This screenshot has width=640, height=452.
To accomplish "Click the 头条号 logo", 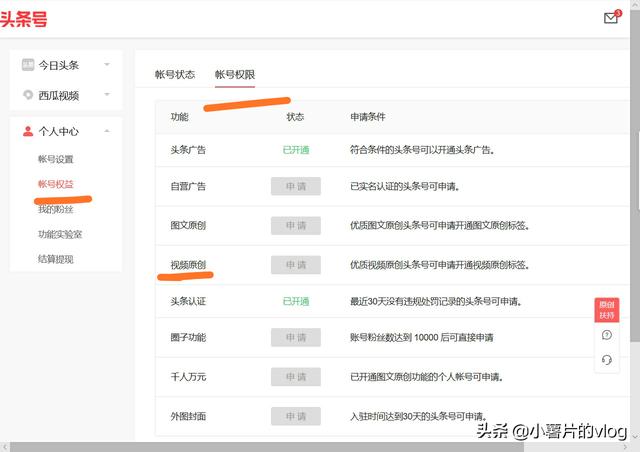I will (24, 19).
